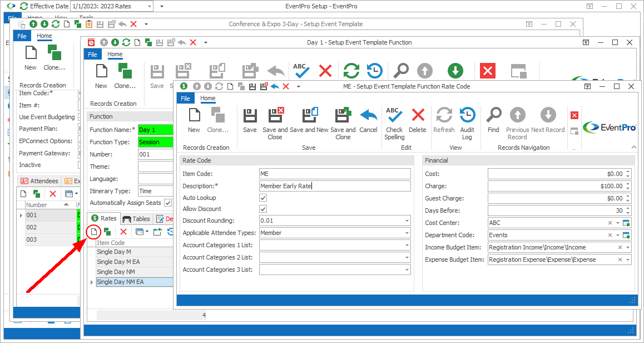The height and width of the screenshot is (343, 644).
Task: Click New in Conference & Expo template ribbon
Action: (31, 57)
